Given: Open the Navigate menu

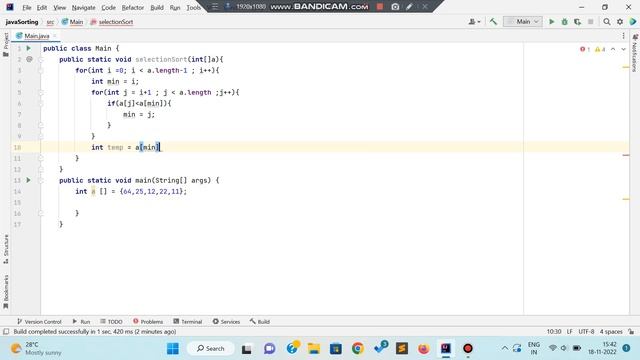Looking at the screenshot, I should (x=83, y=7).
